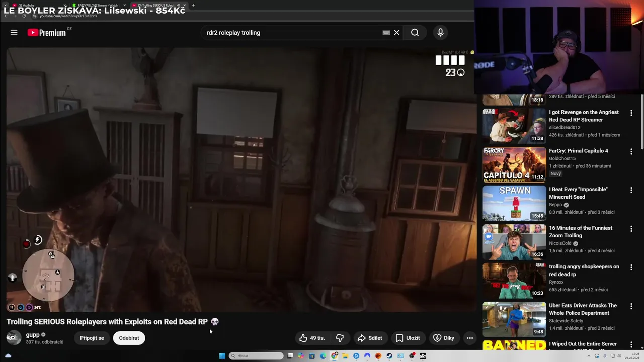The image size is (644, 362).
Task: Run search with the magnifier button
Action: (x=415, y=33)
